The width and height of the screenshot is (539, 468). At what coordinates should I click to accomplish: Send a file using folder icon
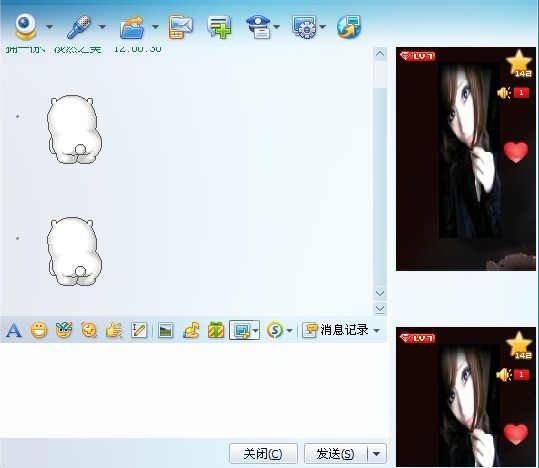coord(132,27)
